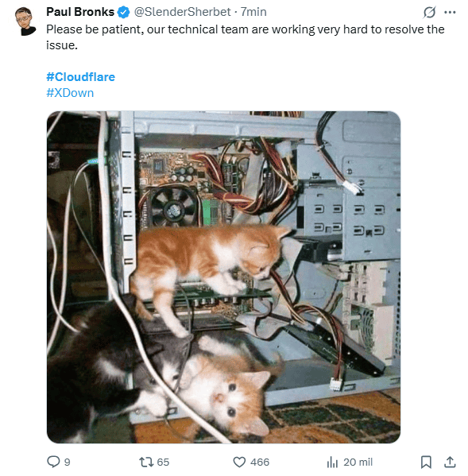Click the reply count 9
The image size is (468, 476).
pos(68,462)
